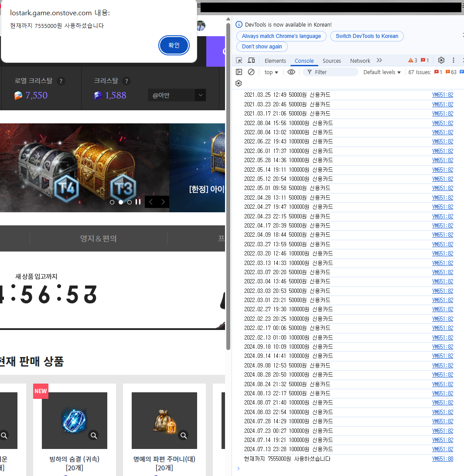Switch to the Network tab
464x476 pixels.
pos(360,61)
